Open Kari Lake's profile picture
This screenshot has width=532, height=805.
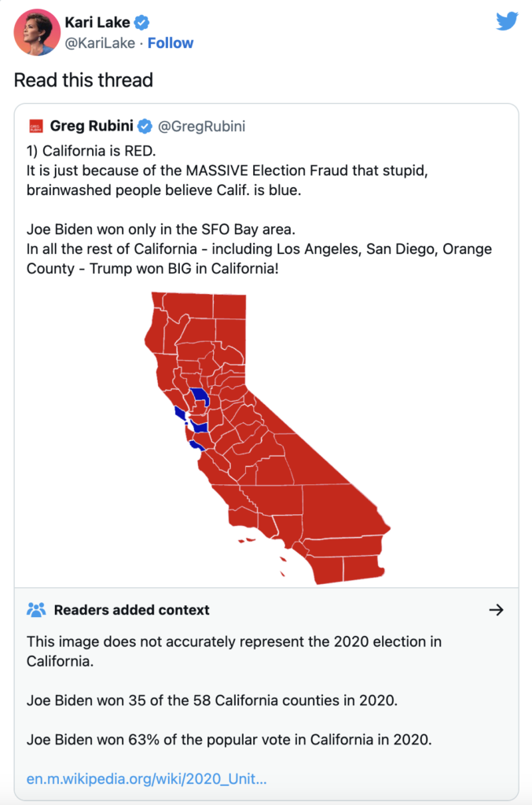pyautogui.click(x=37, y=32)
